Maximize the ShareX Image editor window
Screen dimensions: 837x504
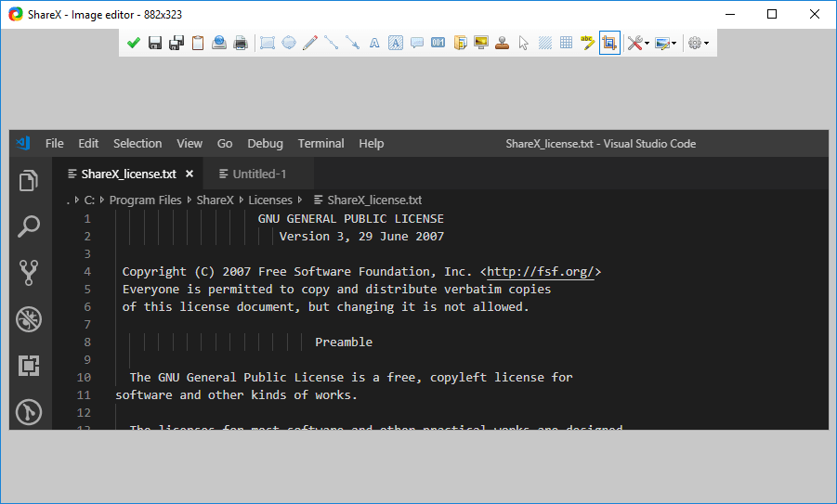(772, 15)
